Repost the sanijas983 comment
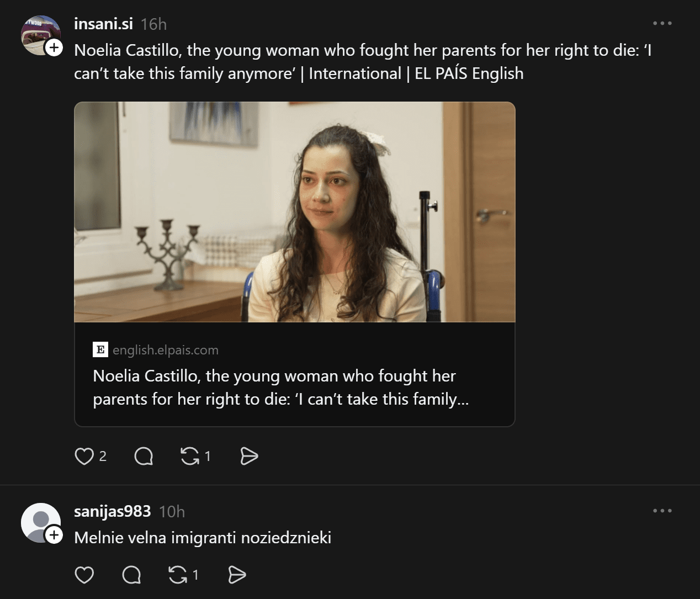 coord(177,575)
